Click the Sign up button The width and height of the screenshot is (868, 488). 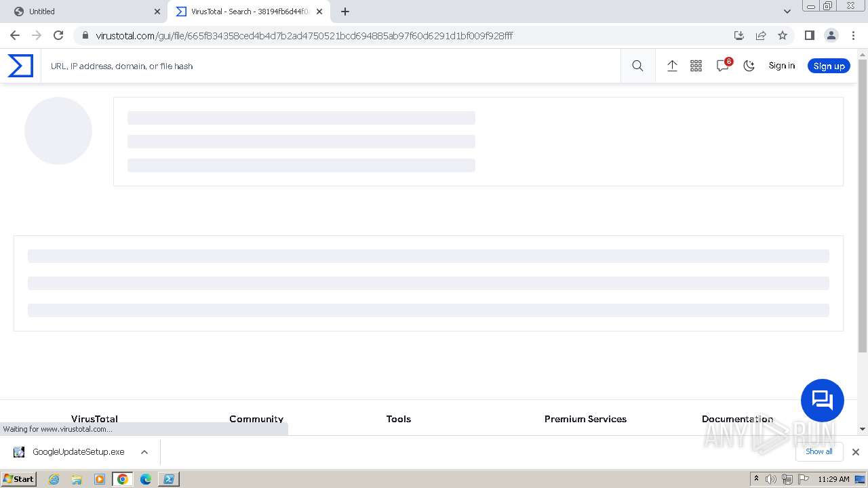(x=829, y=66)
